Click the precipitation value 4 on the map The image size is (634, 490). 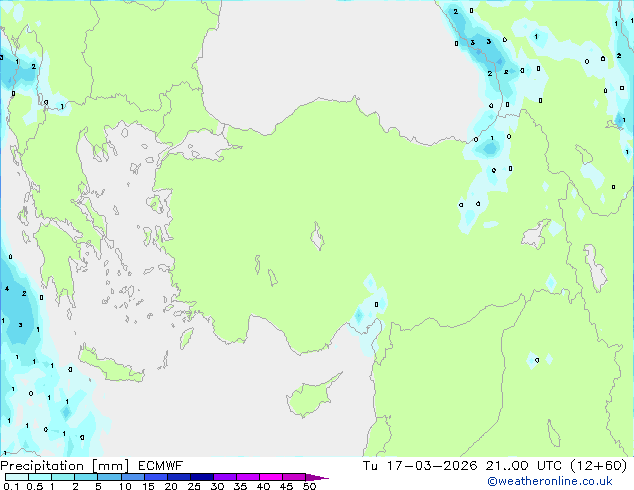coord(7,288)
